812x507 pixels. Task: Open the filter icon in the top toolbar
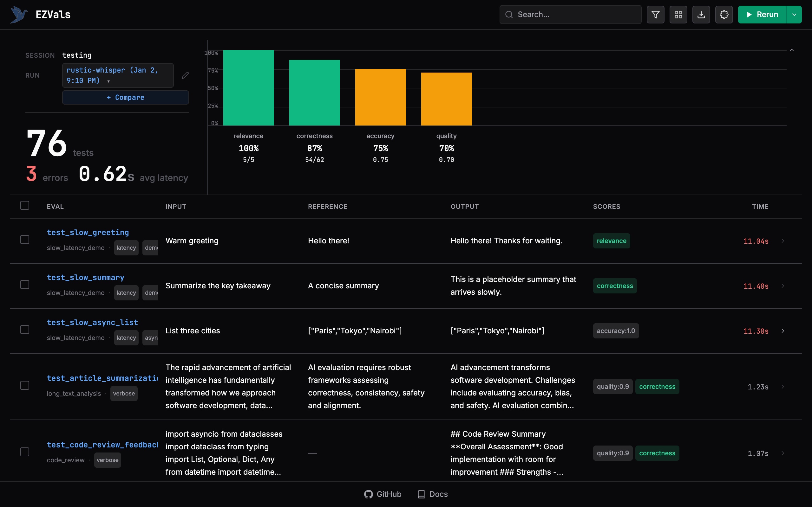point(656,15)
